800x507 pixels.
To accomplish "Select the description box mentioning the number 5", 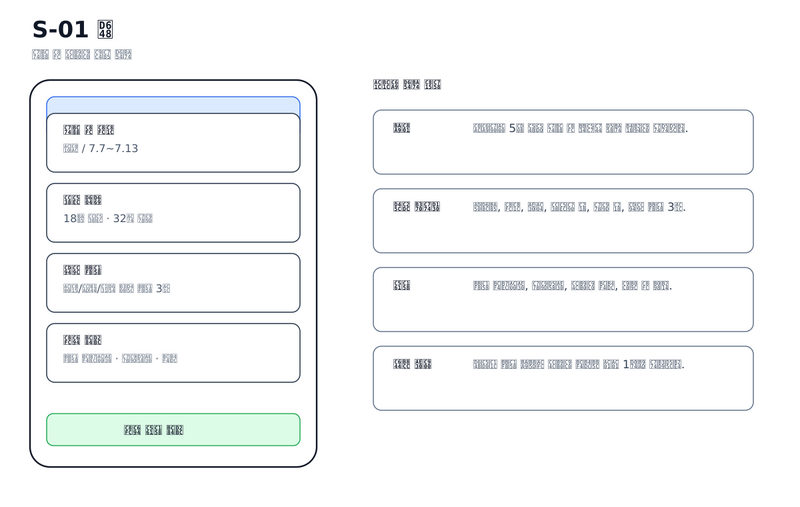I will (x=563, y=142).
